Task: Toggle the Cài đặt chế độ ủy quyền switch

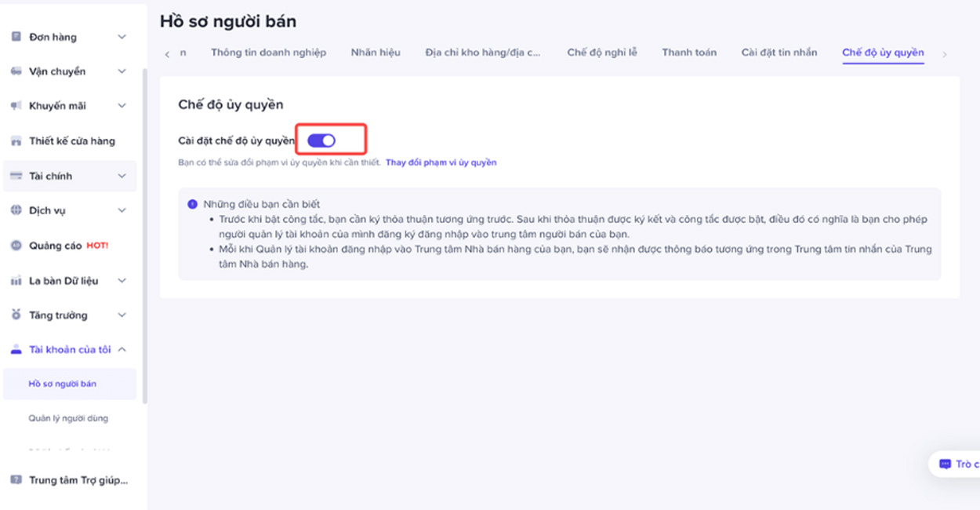Action: pos(321,140)
